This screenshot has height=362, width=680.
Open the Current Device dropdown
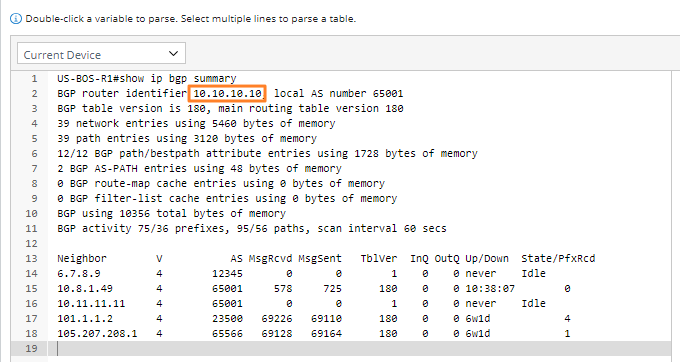coord(101,53)
